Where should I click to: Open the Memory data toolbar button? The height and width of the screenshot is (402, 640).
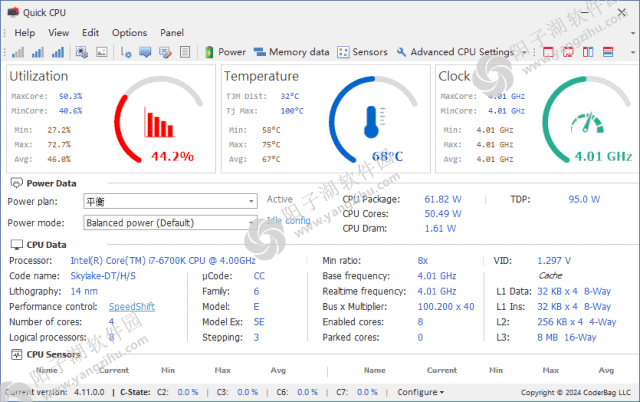pyautogui.click(x=291, y=52)
